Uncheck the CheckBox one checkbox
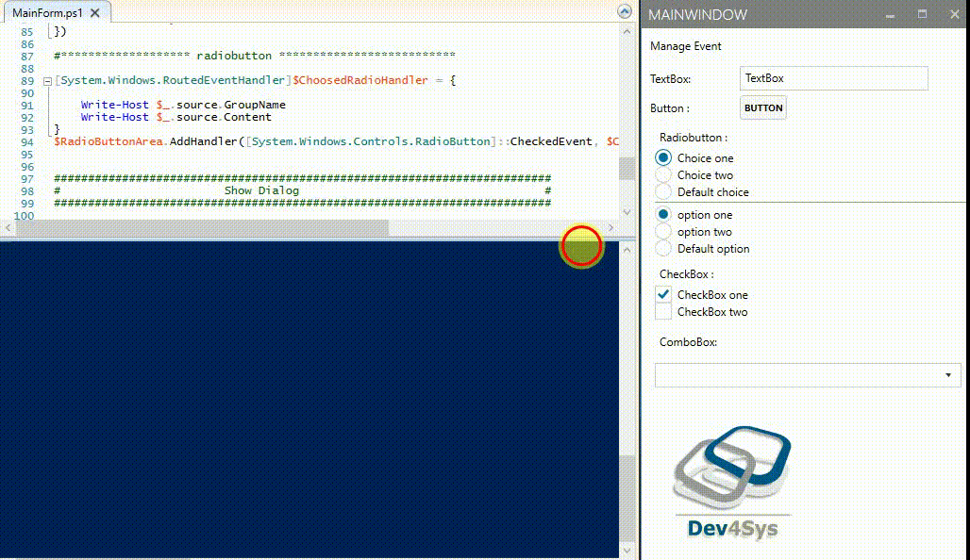The image size is (970, 560). [663, 294]
